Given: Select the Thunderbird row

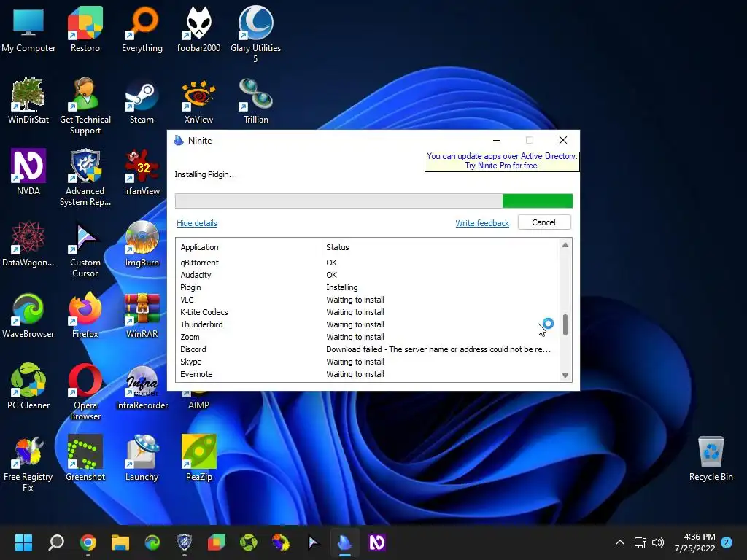Looking at the screenshot, I should (x=367, y=324).
